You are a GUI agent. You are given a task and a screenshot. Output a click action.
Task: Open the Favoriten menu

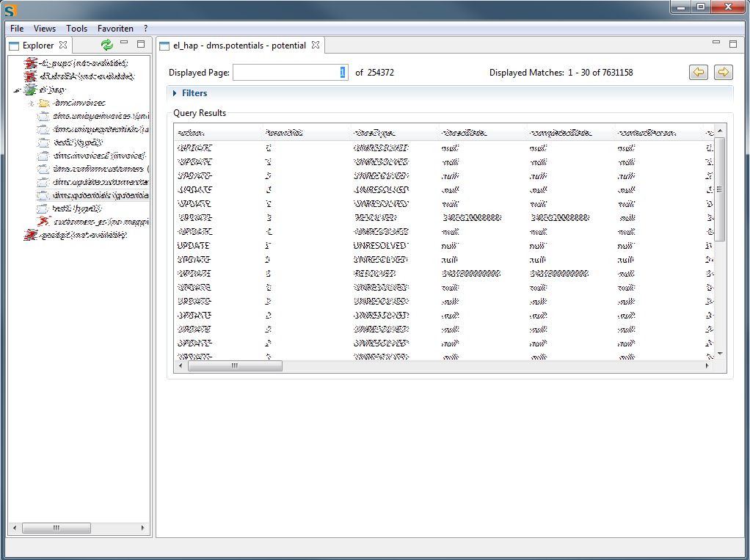tap(115, 28)
